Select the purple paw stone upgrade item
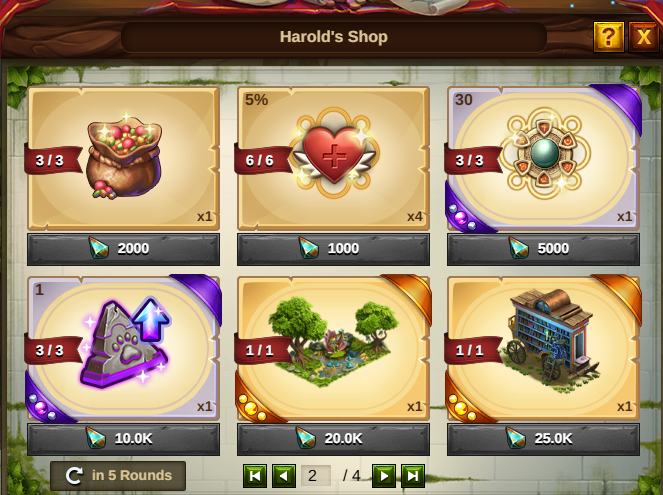663x495 pixels. (123, 348)
